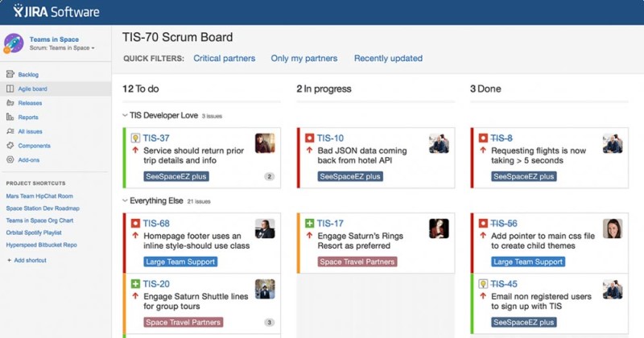Collapse the TIS Developer Love swimlane
The width and height of the screenshot is (644, 338).
125,115
